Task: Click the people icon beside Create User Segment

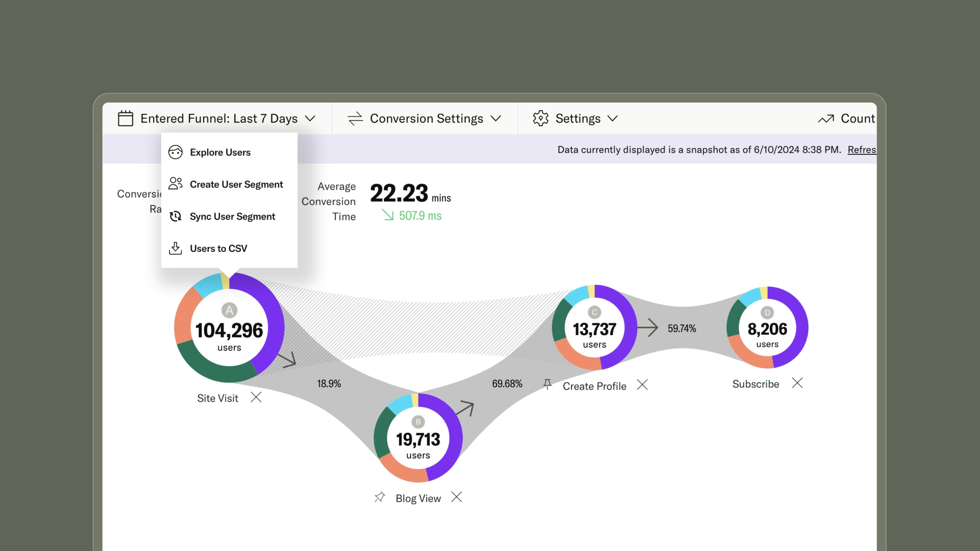Action: point(176,184)
